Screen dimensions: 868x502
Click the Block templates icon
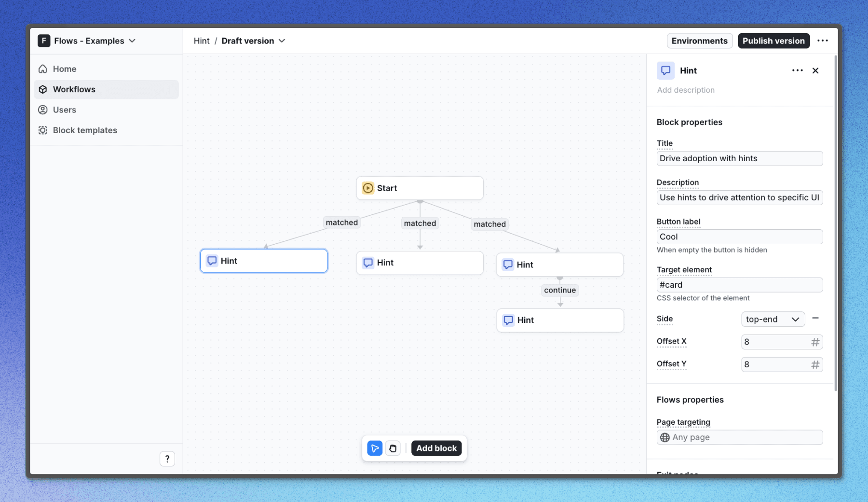(43, 130)
